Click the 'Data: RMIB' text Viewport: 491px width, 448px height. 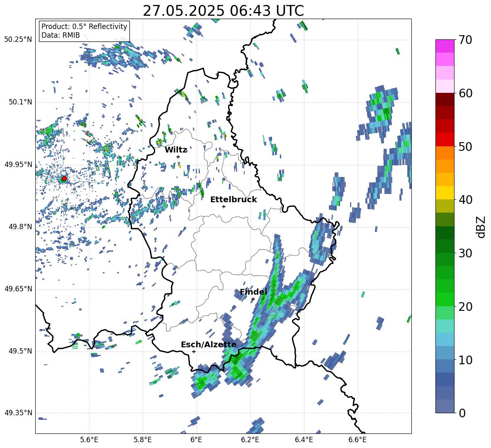pyautogui.click(x=61, y=35)
